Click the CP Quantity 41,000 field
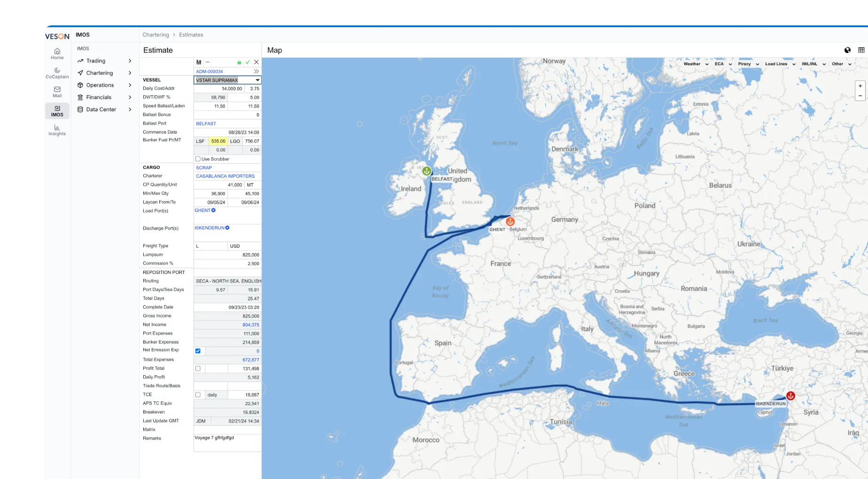Viewport: 868px width, 479px height. pyautogui.click(x=218, y=185)
